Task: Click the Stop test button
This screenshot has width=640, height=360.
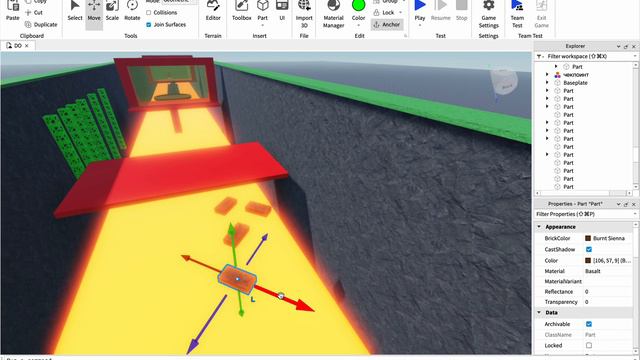Action: tap(462, 11)
